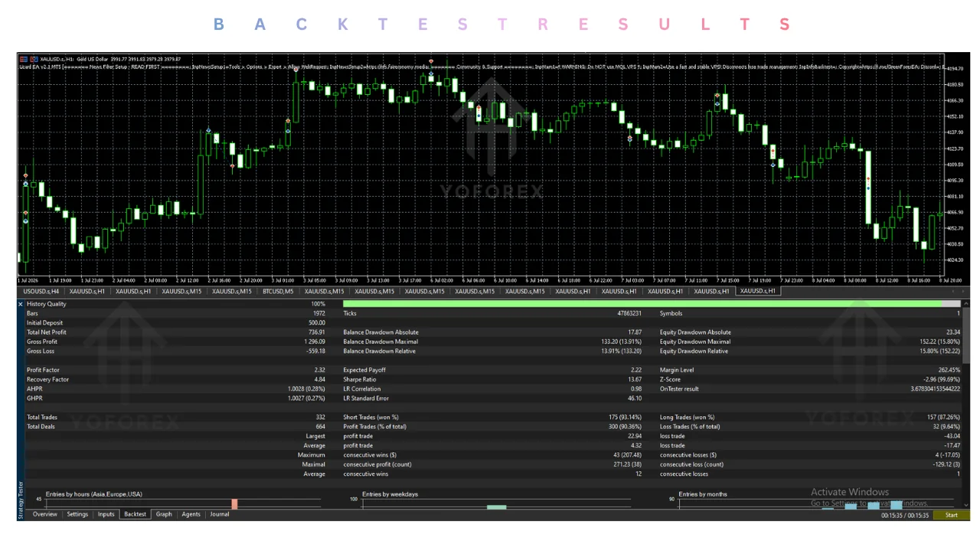Go to the Inputs tab
Image resolution: width=980 pixels, height=551 pixels.
pos(106,514)
